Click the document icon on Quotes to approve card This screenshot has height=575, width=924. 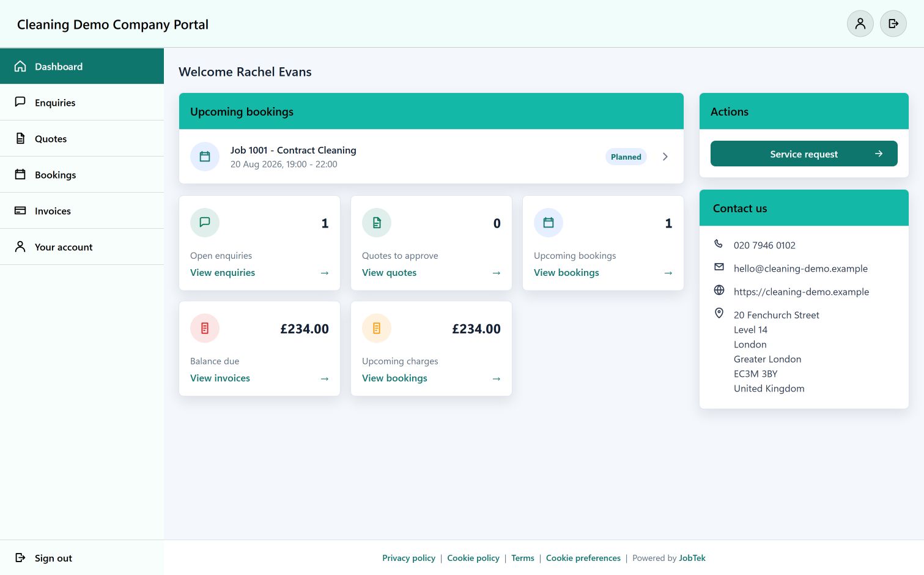point(377,223)
